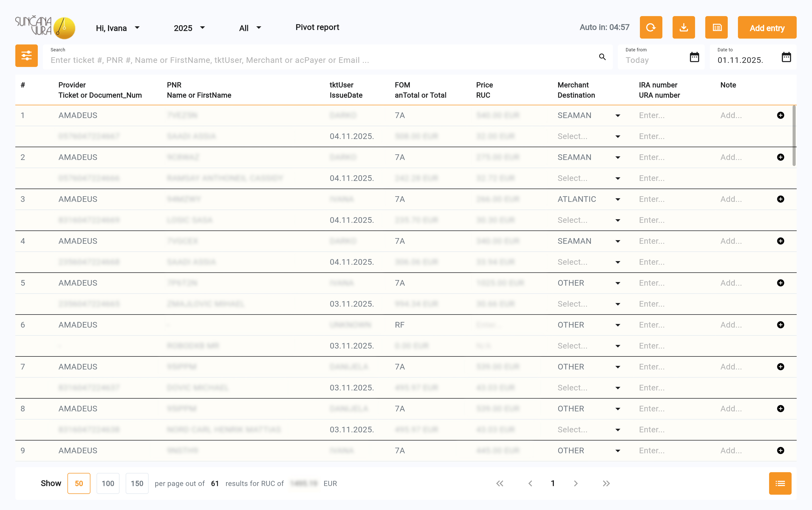The width and height of the screenshot is (812, 510).
Task: Select 150 results per page
Action: click(x=137, y=483)
